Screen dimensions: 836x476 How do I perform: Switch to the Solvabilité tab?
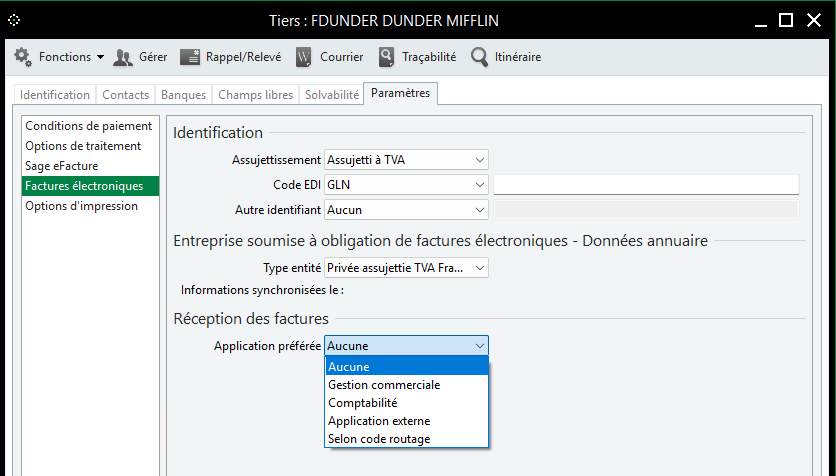tap(332, 95)
